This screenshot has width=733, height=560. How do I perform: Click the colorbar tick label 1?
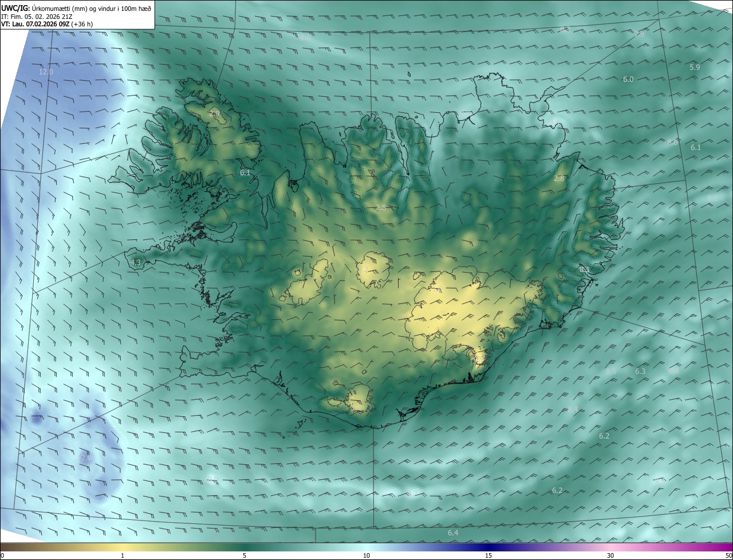click(x=123, y=555)
